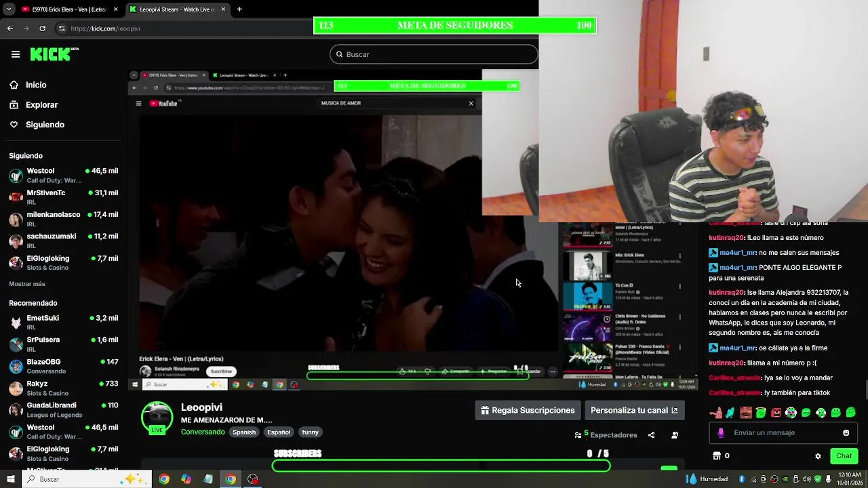Open Bluetooth tray icon
The width and height of the screenshot is (868, 488).
coord(742,479)
